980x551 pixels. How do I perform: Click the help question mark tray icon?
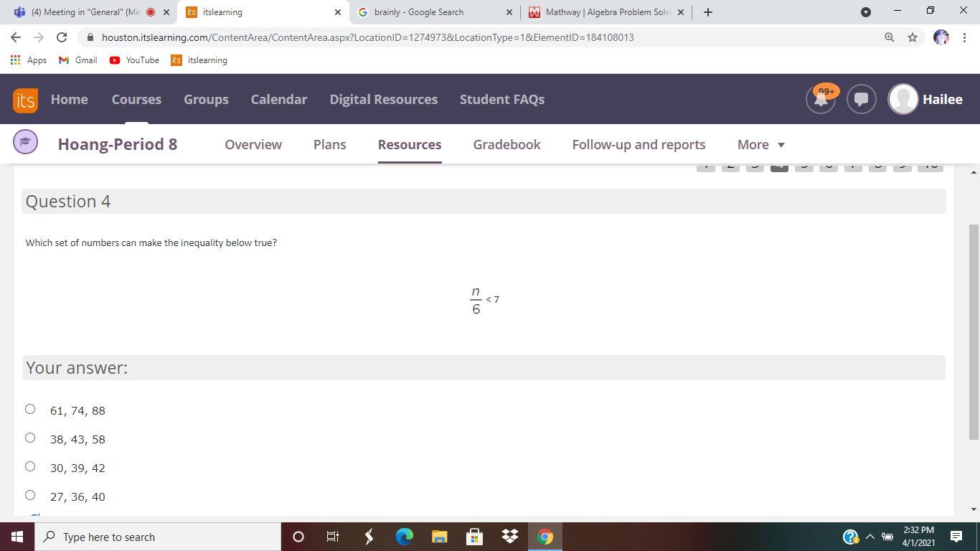850,537
